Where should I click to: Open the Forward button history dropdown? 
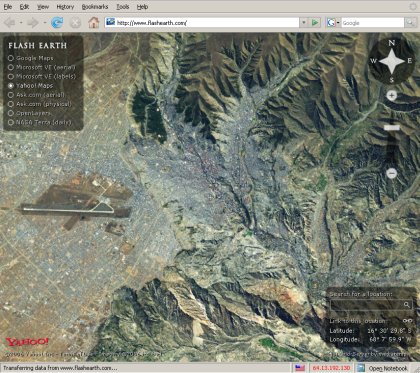click(x=44, y=23)
